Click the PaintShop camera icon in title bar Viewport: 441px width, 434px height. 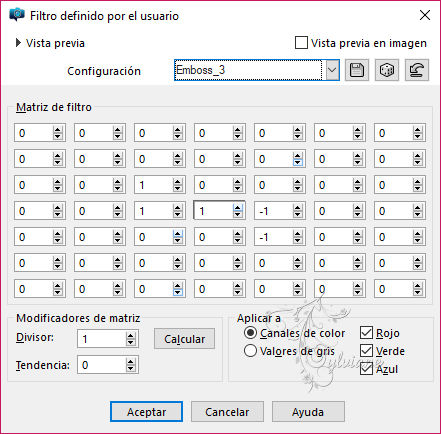17,15
